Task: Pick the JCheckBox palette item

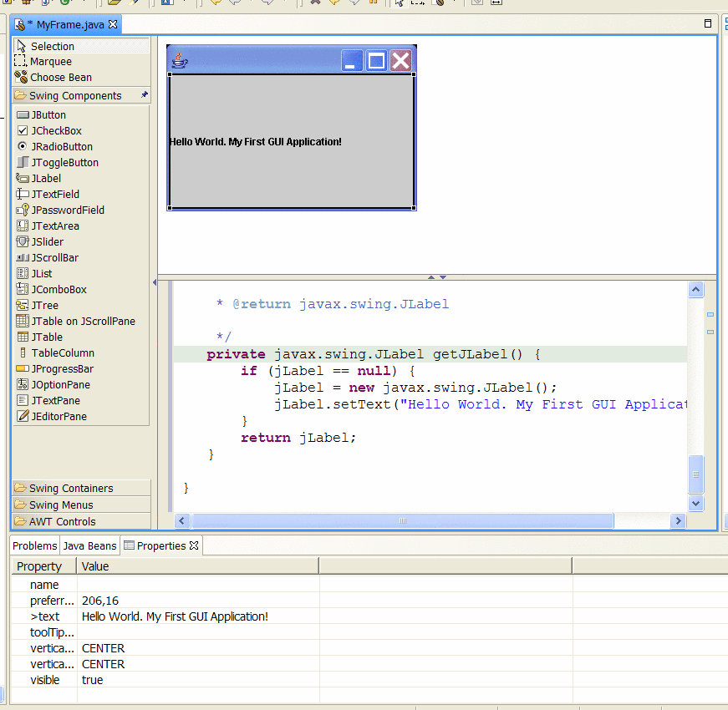Action: [x=56, y=131]
